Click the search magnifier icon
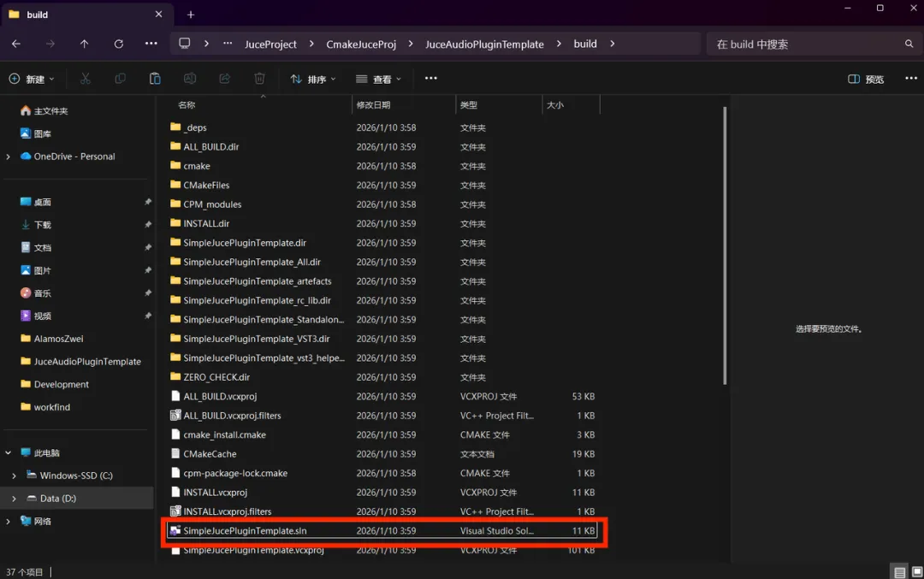 tap(909, 44)
